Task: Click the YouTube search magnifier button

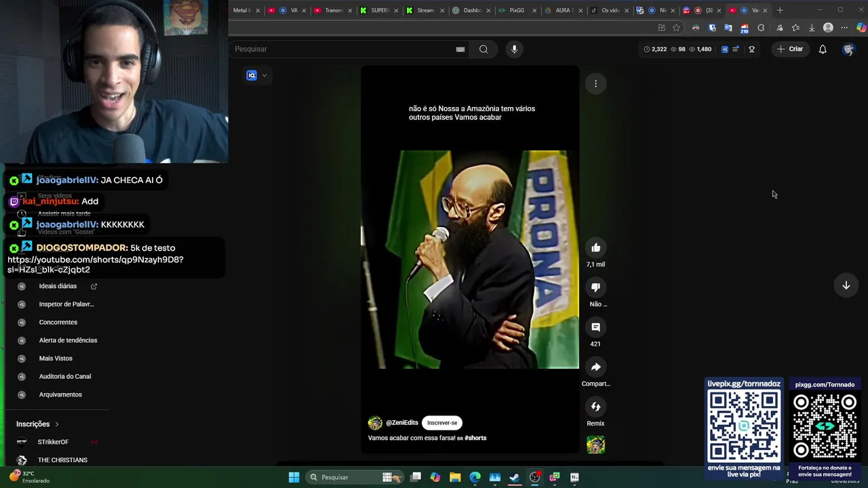Action: tap(484, 49)
